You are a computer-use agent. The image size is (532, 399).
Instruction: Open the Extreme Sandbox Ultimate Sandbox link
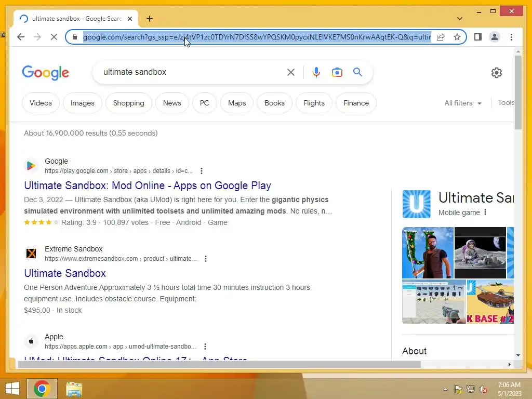click(x=65, y=273)
